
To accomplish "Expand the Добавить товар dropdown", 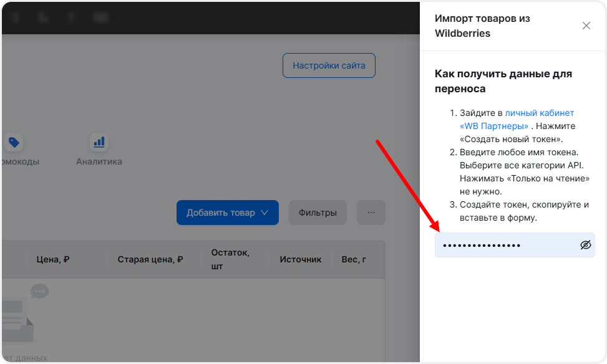I will point(227,213).
